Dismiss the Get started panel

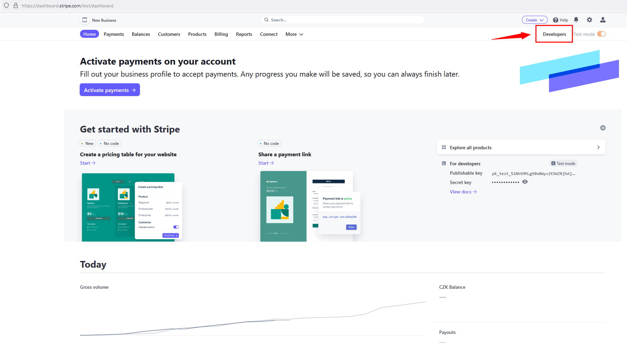603,128
